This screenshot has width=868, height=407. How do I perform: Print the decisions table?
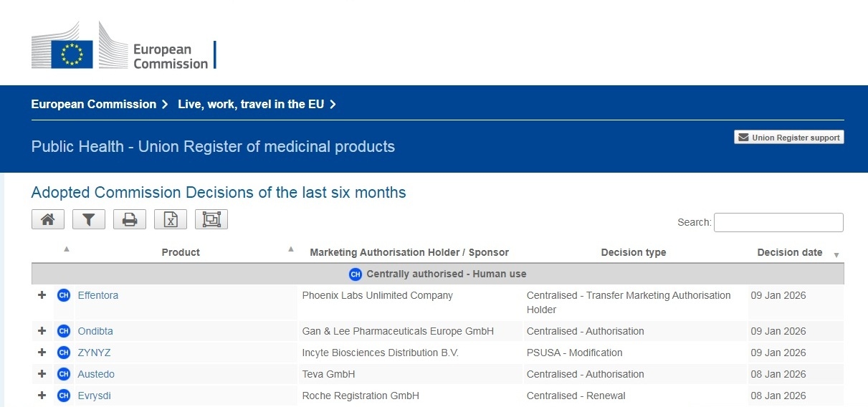coord(130,220)
